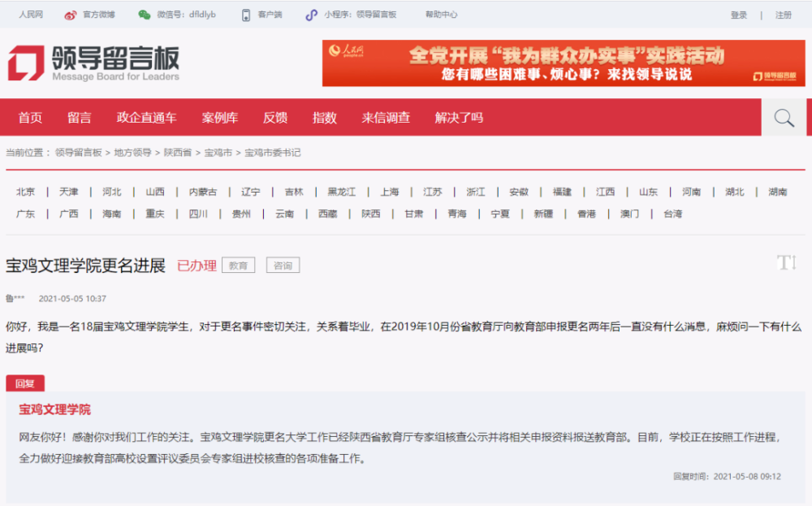The width and height of the screenshot is (812, 506).
Task: Select the 黑龙江 region link
Action: click(x=341, y=192)
